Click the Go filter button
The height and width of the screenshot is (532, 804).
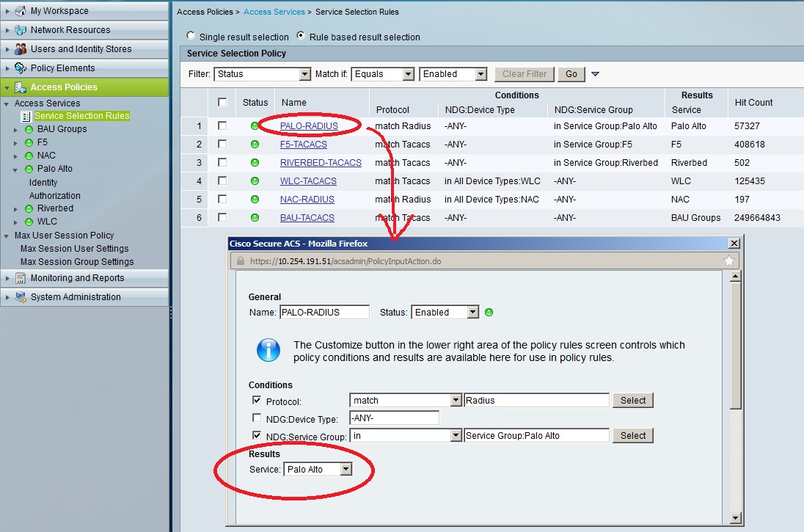pyautogui.click(x=571, y=74)
